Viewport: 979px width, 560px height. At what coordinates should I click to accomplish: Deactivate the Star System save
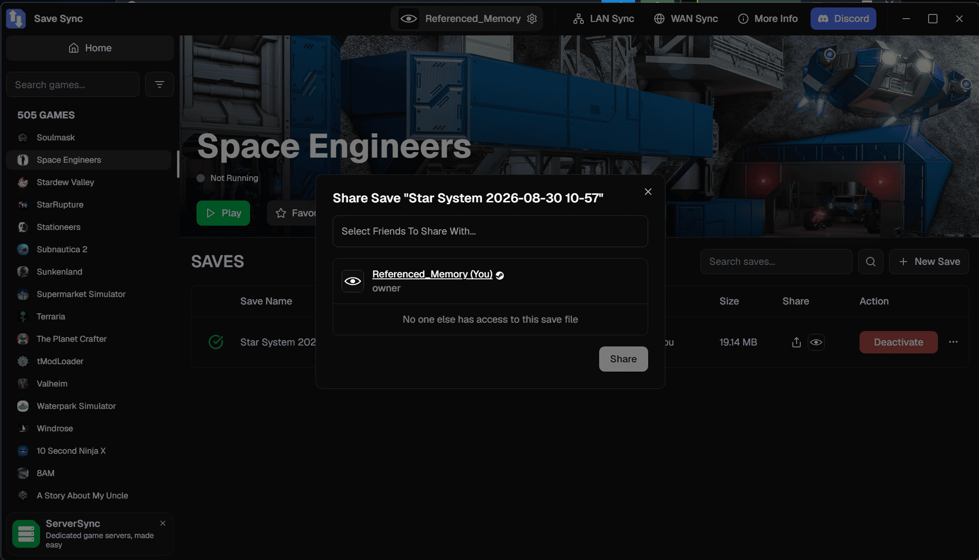(898, 342)
